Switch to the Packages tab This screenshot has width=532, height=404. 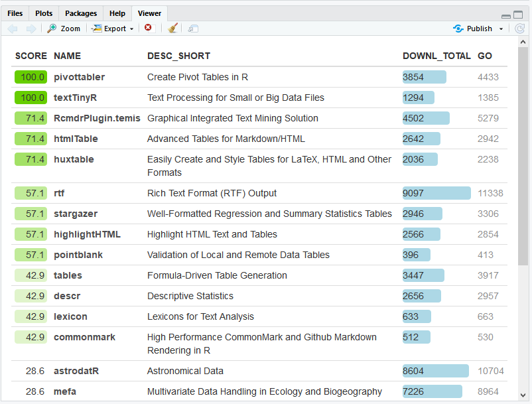click(x=81, y=13)
